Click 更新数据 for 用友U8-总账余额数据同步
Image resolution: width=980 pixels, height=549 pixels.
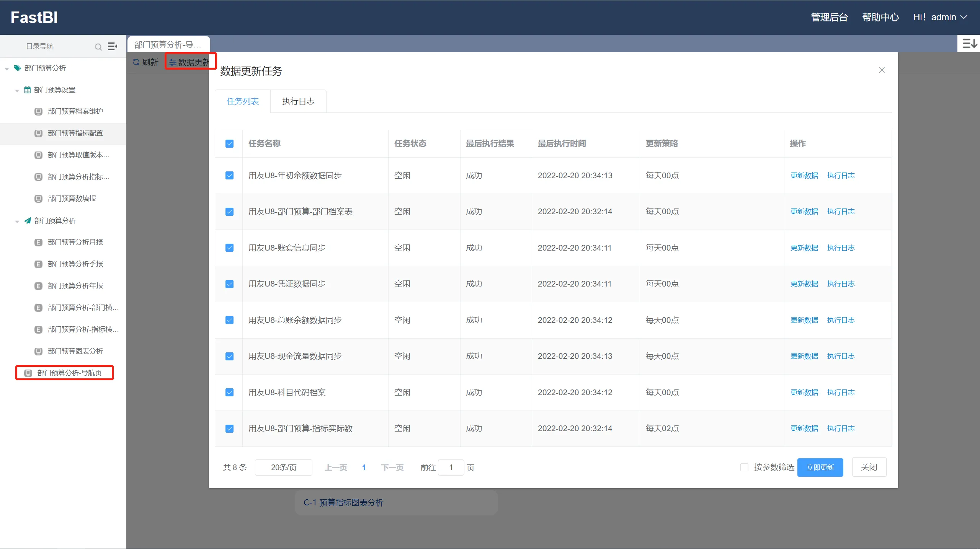pos(804,320)
